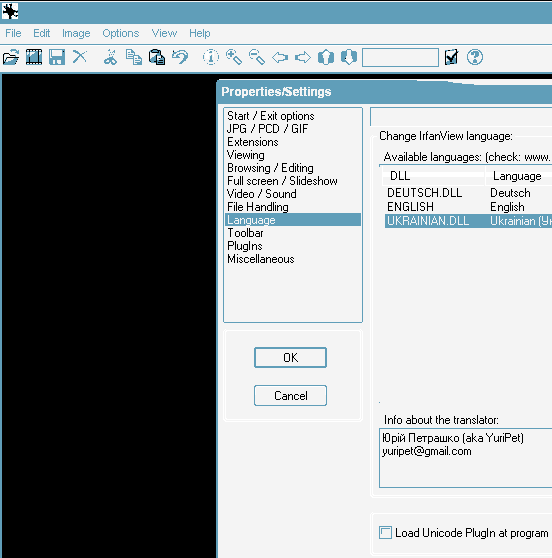Image resolution: width=552 pixels, height=558 pixels.
Task: Open the Options menu
Action: (x=121, y=33)
